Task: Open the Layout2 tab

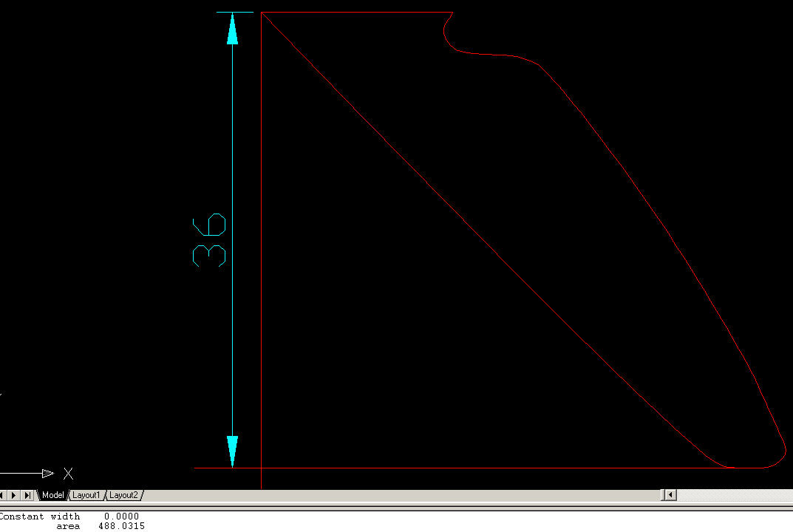Action: pos(123,495)
